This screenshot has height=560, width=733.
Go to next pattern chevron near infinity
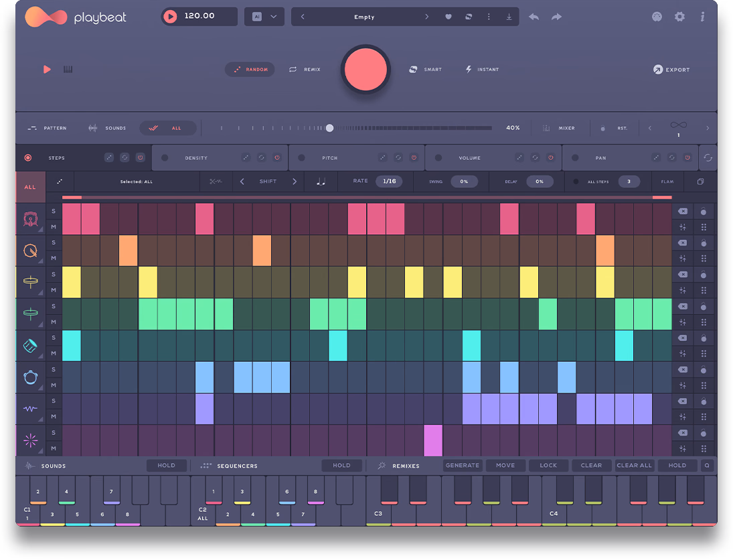708,128
